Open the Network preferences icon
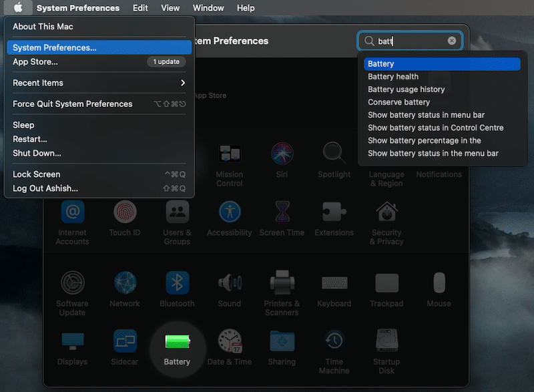The height and width of the screenshot is (392, 534). tap(125, 283)
